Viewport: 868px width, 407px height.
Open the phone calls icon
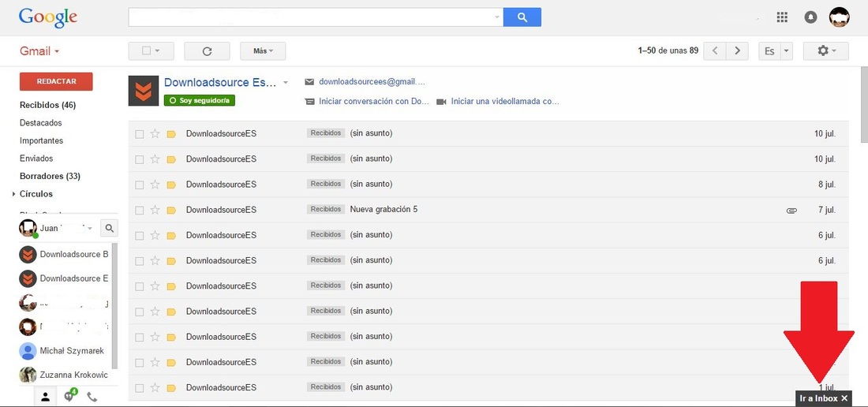[92, 397]
